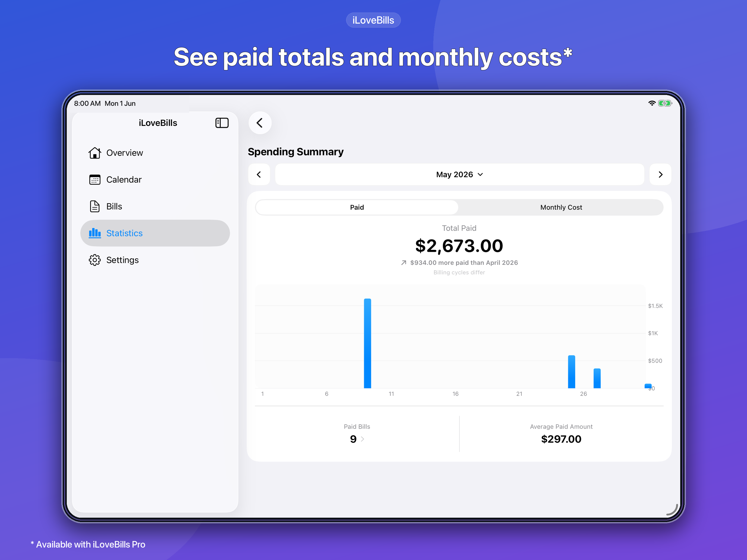Click the $500 axis label

tap(655, 361)
